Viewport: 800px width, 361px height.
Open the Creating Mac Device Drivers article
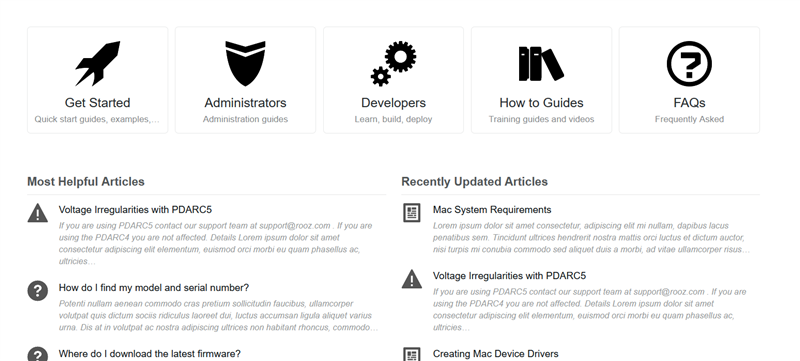point(495,354)
